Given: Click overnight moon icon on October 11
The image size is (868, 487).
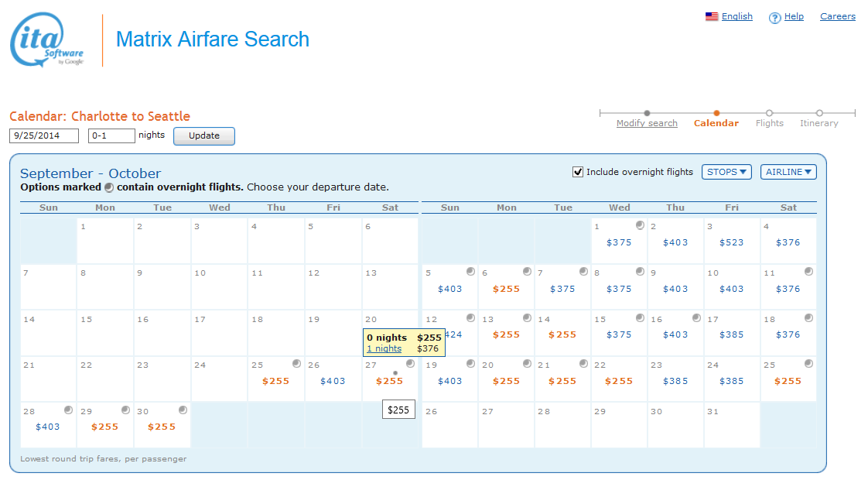Looking at the screenshot, I should click(808, 272).
